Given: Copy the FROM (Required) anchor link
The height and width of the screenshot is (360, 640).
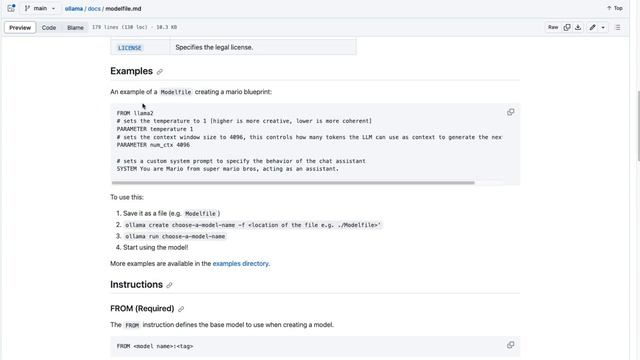Looking at the screenshot, I should 181,309.
